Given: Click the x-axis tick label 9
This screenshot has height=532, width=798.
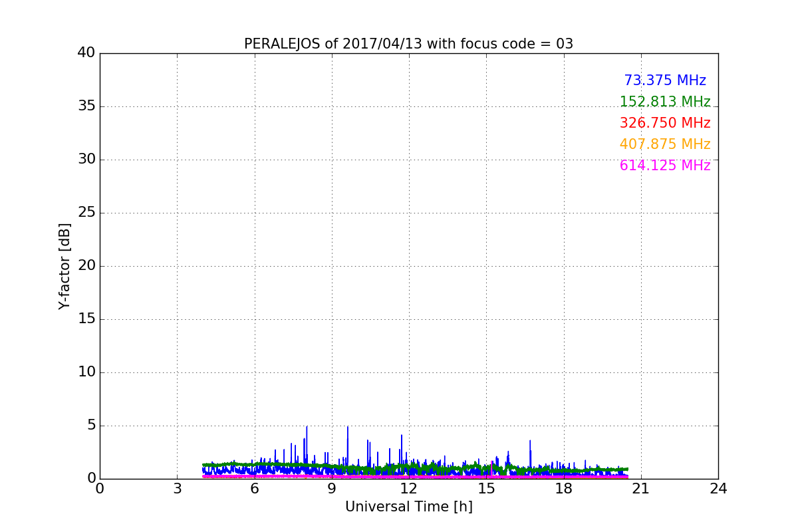Looking at the screenshot, I should [x=331, y=488].
